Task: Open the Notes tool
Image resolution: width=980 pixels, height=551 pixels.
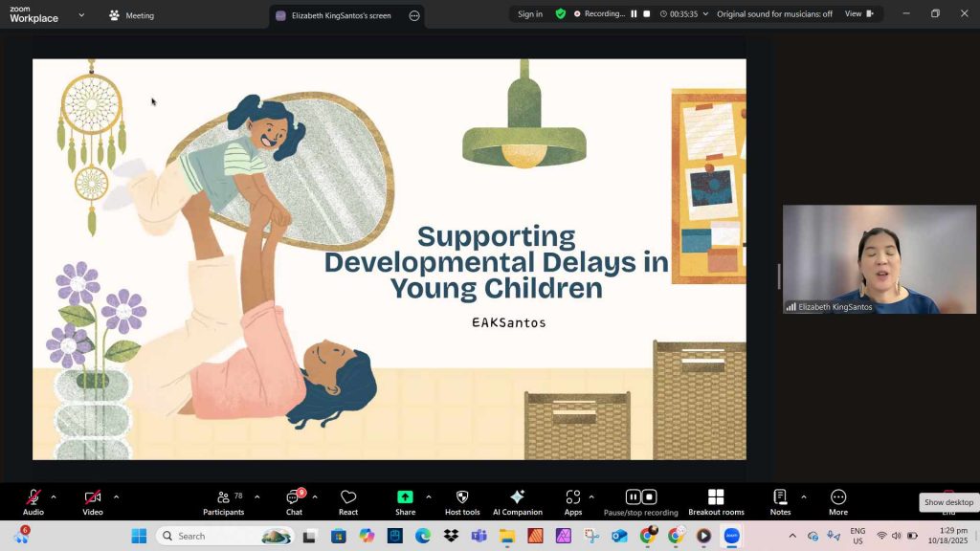Action: coord(780,502)
